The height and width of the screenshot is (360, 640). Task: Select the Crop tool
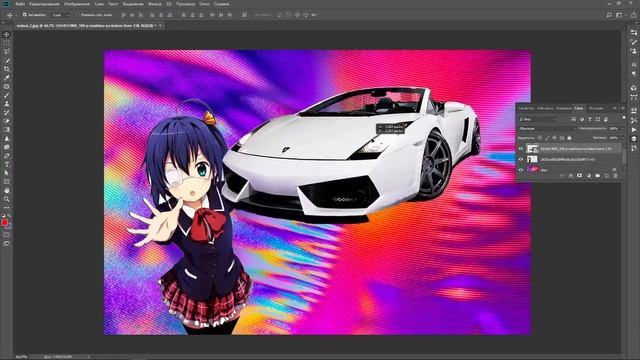point(7,69)
